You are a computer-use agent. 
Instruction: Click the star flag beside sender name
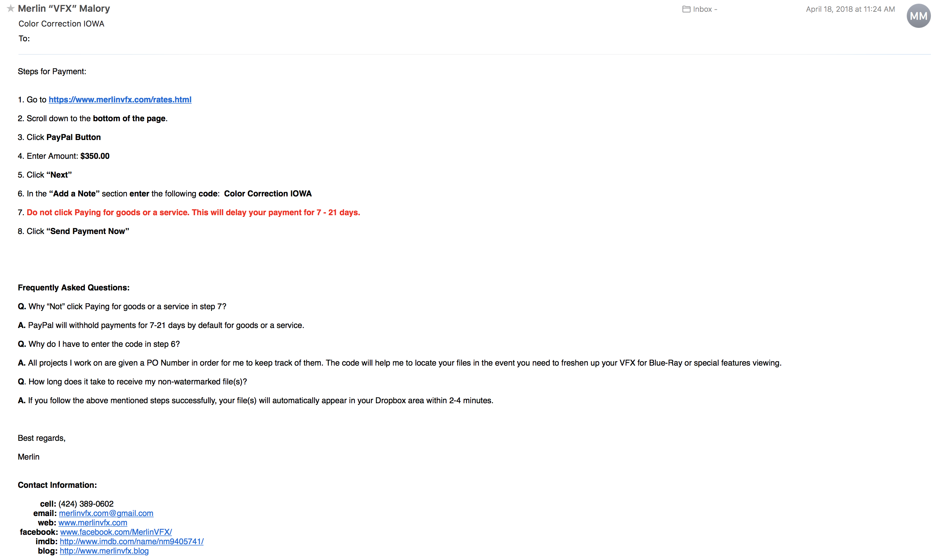(x=10, y=8)
